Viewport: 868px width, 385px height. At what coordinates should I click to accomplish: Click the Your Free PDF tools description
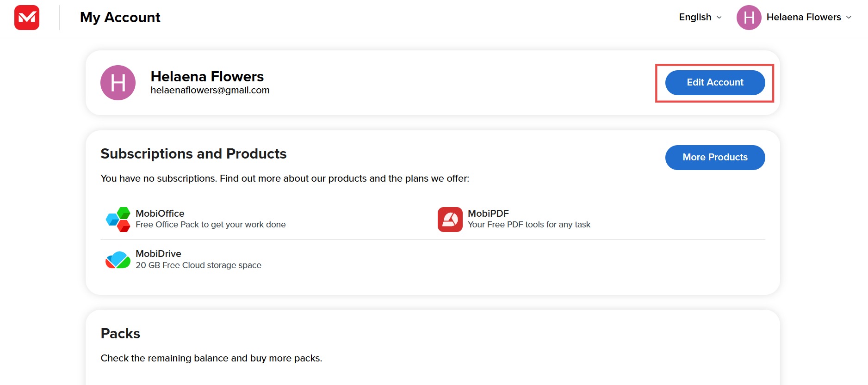tap(529, 225)
